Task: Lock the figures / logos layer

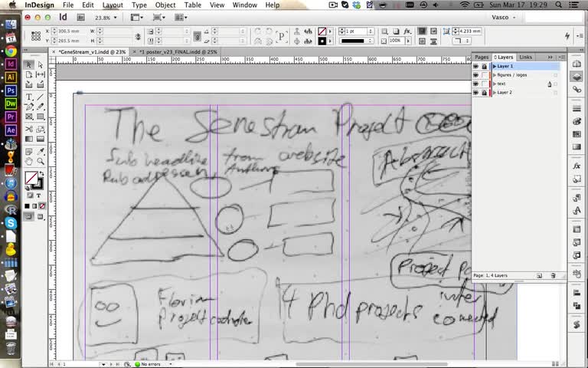Action: pos(485,75)
